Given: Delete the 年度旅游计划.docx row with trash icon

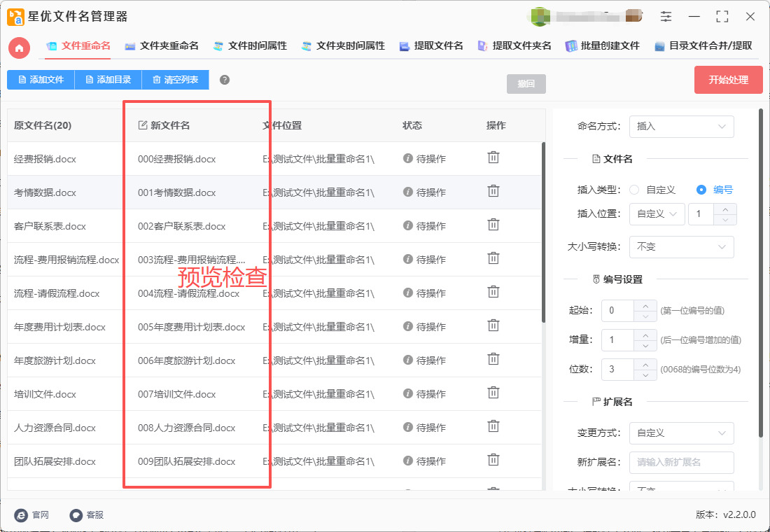Looking at the screenshot, I should coord(493,359).
